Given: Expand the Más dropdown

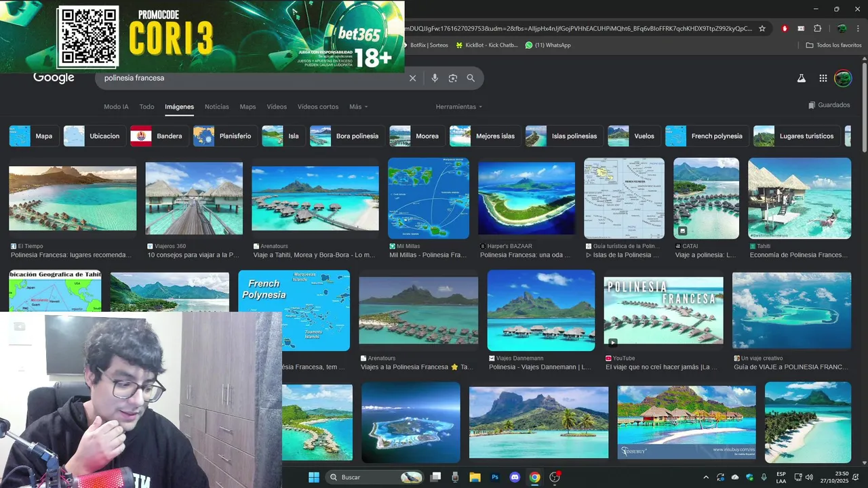Looking at the screenshot, I should [359, 106].
